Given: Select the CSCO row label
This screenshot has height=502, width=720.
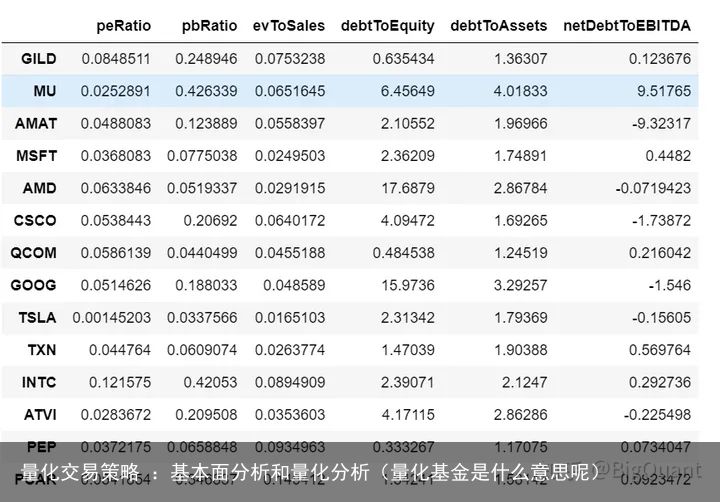Looking at the screenshot, I should [35, 220].
